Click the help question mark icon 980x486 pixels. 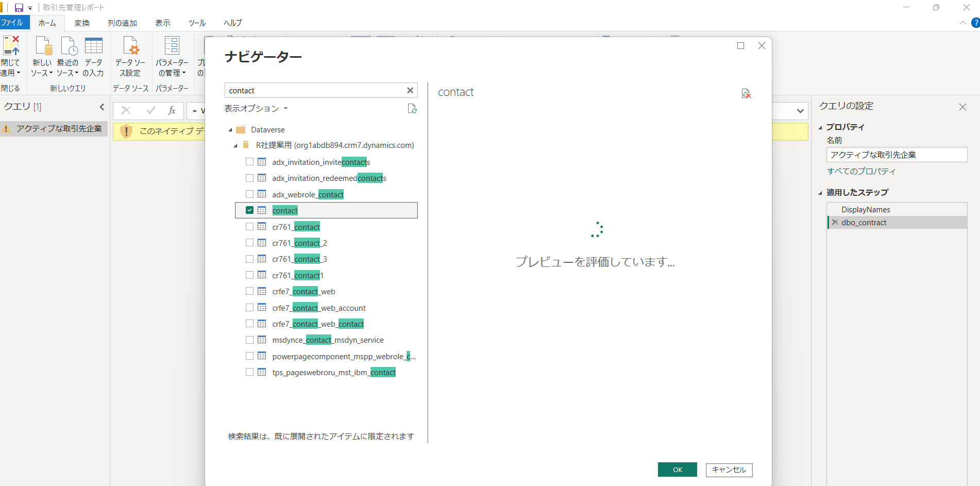point(975,23)
